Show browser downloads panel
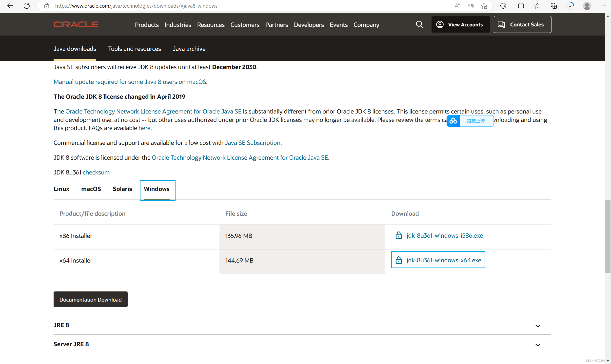This screenshot has height=364, width=611. click(570, 6)
